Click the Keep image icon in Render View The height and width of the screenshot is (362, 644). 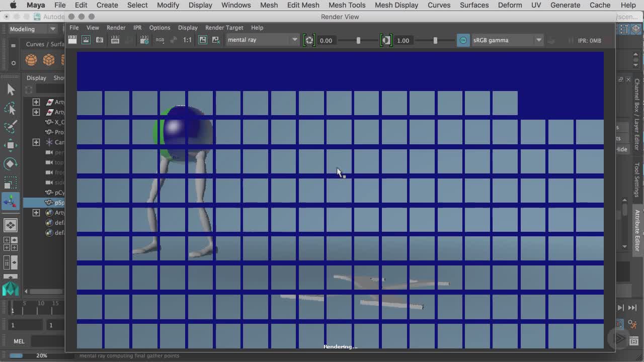pyautogui.click(x=202, y=40)
